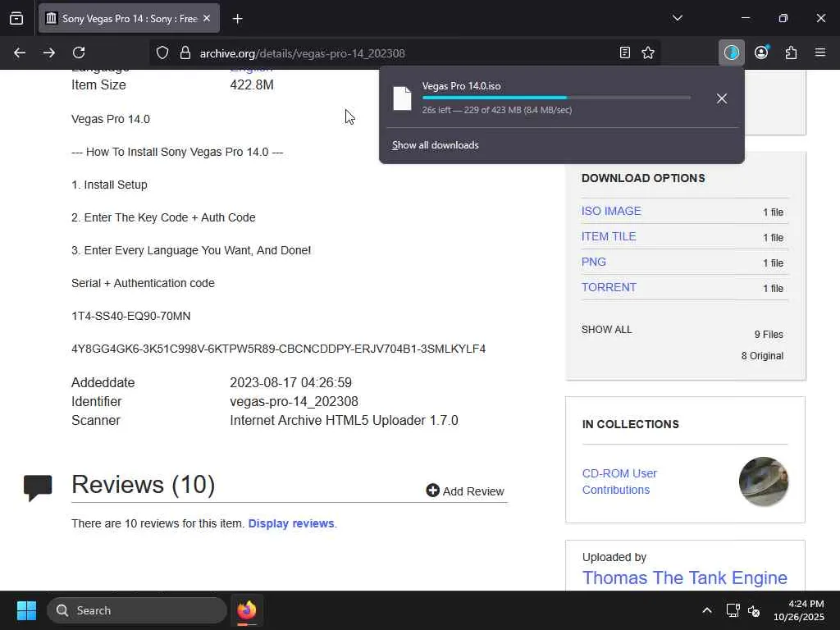The image size is (840, 630).
Task: Open the muted volume tray icon
Action: click(x=754, y=610)
